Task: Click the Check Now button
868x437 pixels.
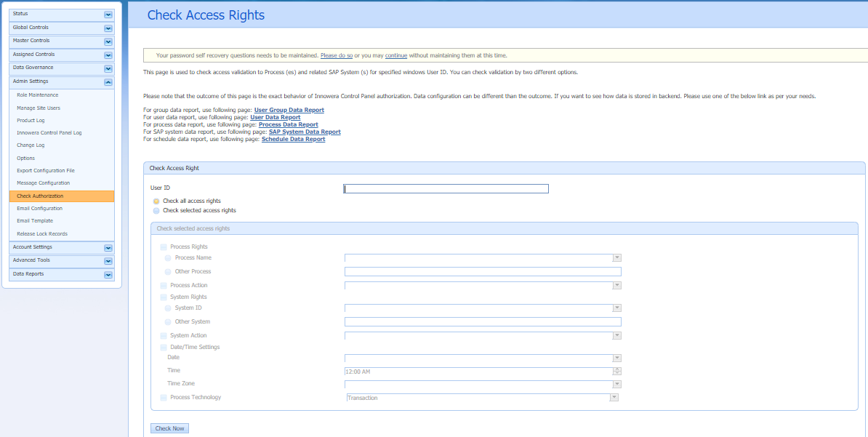Action: point(170,429)
